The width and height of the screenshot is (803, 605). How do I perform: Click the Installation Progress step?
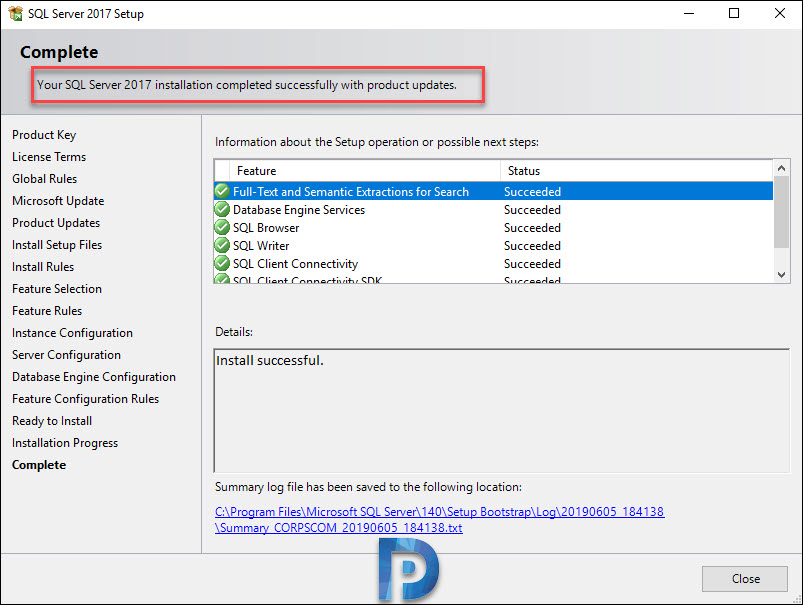click(x=65, y=443)
